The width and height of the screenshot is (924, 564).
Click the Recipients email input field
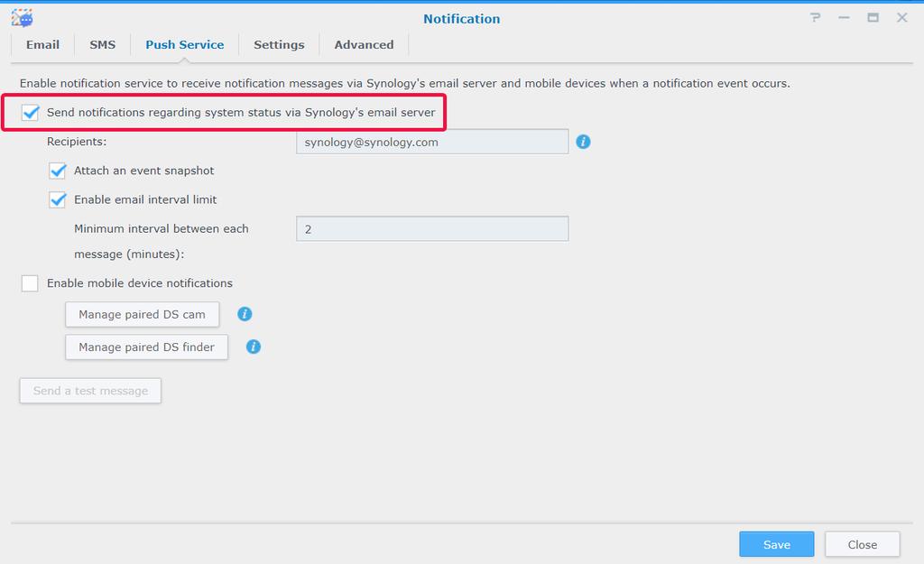coord(432,142)
